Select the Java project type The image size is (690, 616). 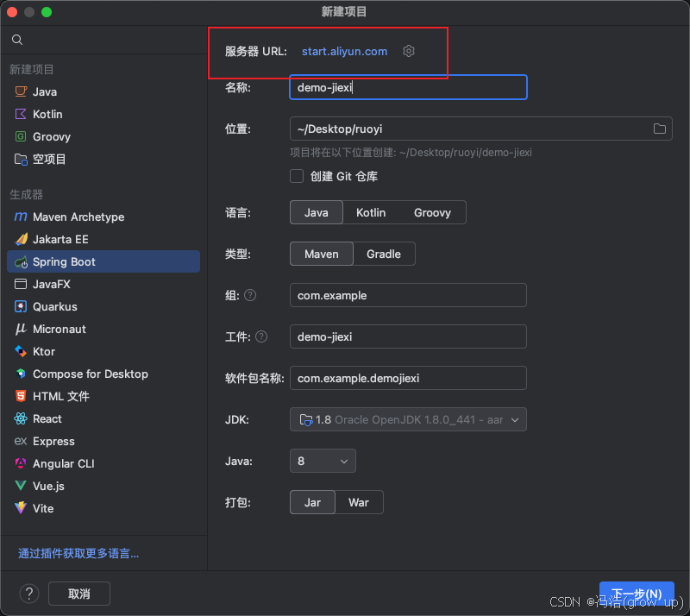pos(103,91)
